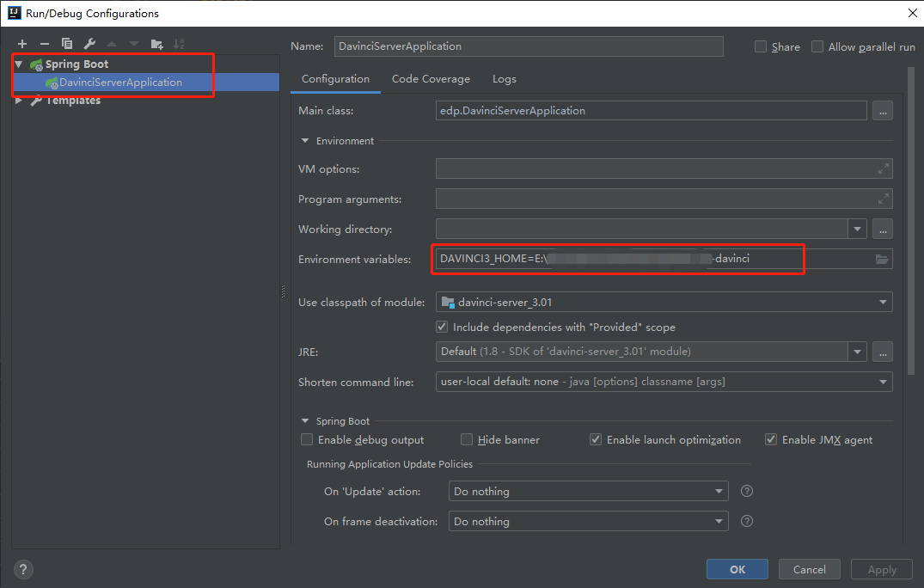Collapse the Environment section
The image size is (924, 588).
[x=305, y=140]
